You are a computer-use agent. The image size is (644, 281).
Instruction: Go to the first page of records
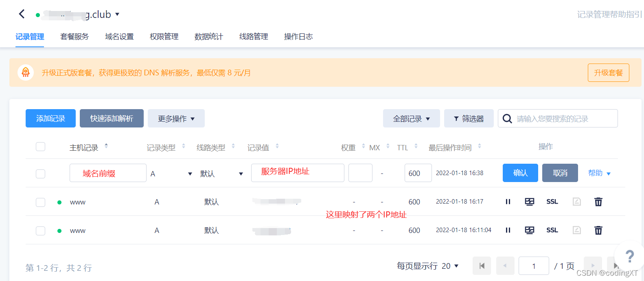click(x=482, y=266)
